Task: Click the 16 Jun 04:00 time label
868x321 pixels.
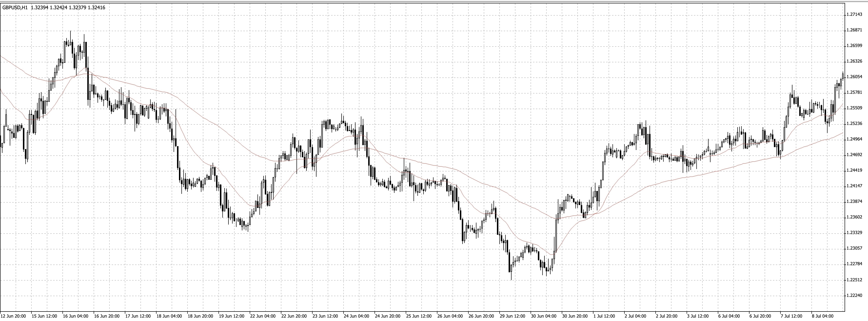Action: click(76, 316)
